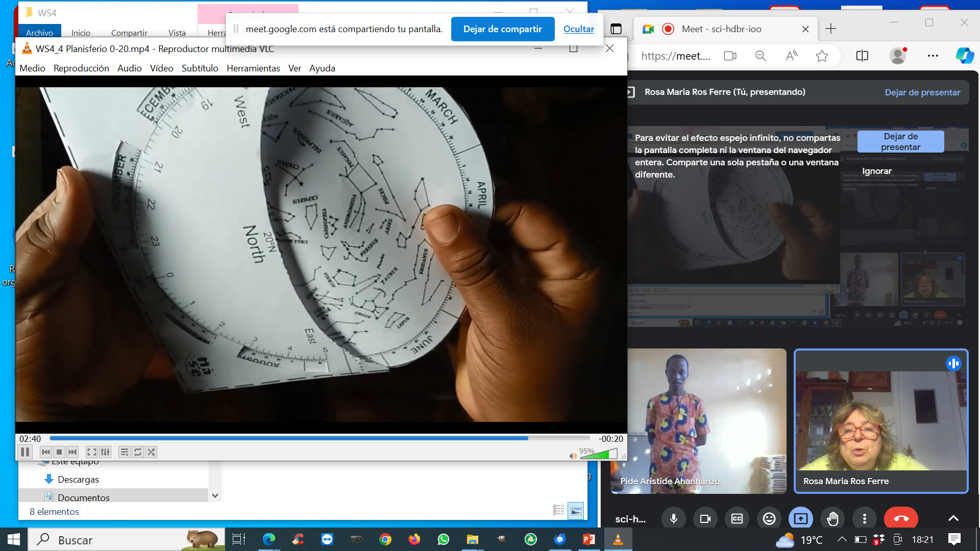Mute the VLC speaker icon
Screen dimensions: 980x551
tap(573, 456)
